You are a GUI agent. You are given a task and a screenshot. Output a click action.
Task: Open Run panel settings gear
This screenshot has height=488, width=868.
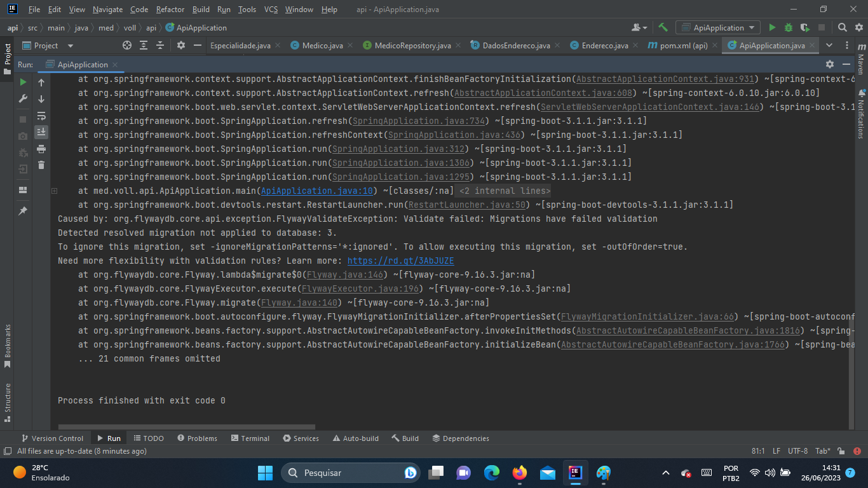[829, 64]
